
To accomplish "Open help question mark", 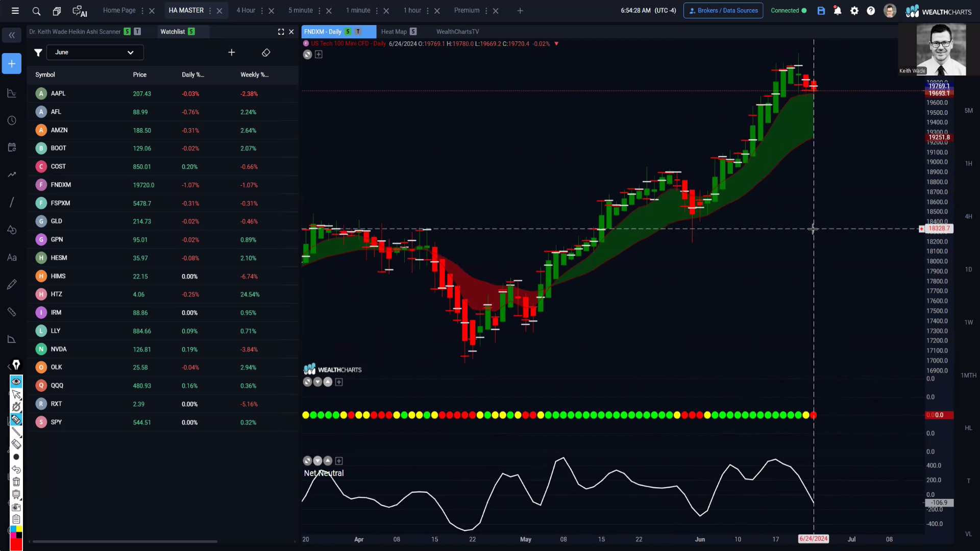I will pyautogui.click(x=871, y=11).
